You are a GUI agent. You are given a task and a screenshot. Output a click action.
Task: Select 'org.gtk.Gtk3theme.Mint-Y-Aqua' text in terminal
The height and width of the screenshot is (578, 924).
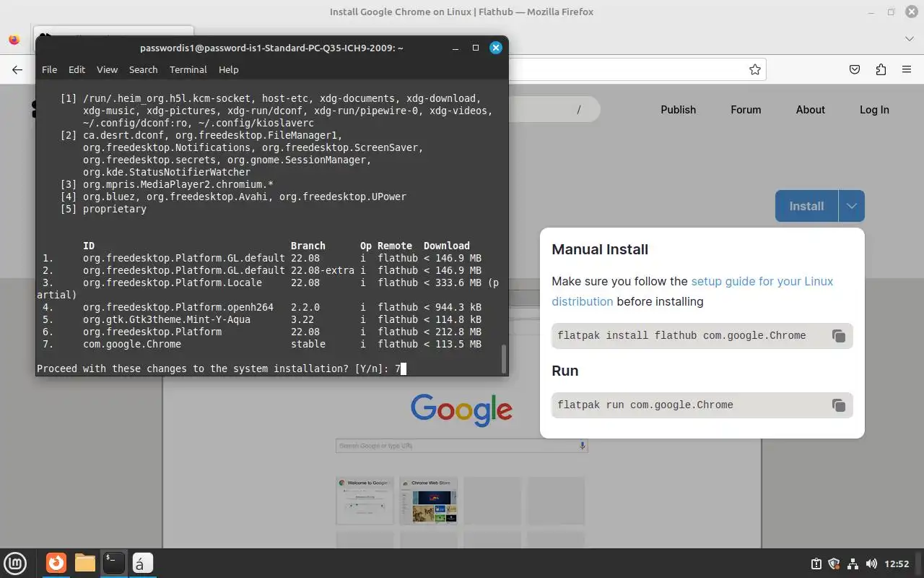(167, 319)
